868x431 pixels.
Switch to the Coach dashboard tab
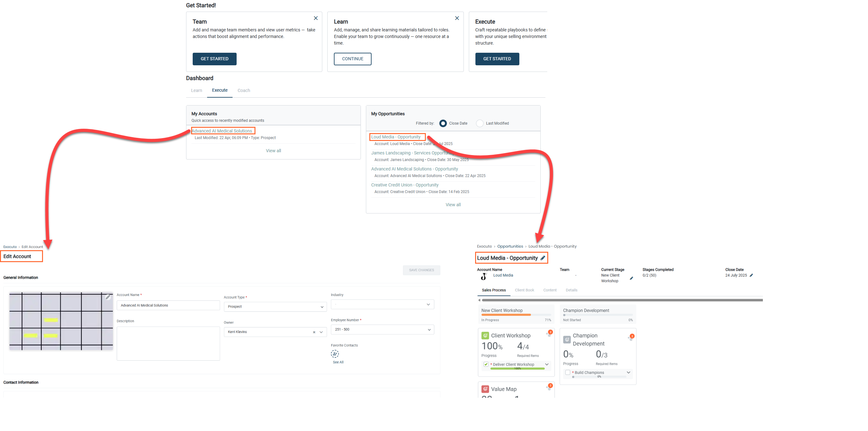point(244,90)
